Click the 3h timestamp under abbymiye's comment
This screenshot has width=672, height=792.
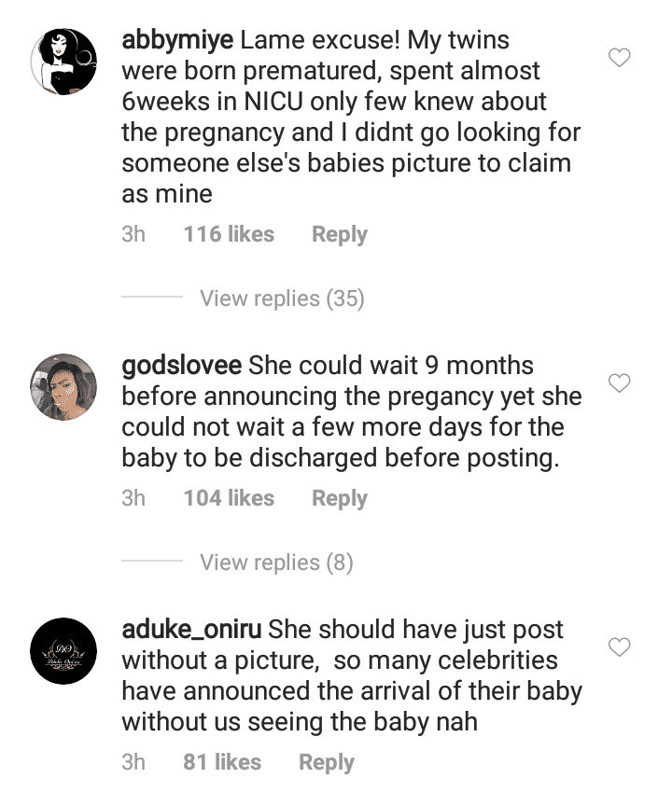(x=133, y=234)
